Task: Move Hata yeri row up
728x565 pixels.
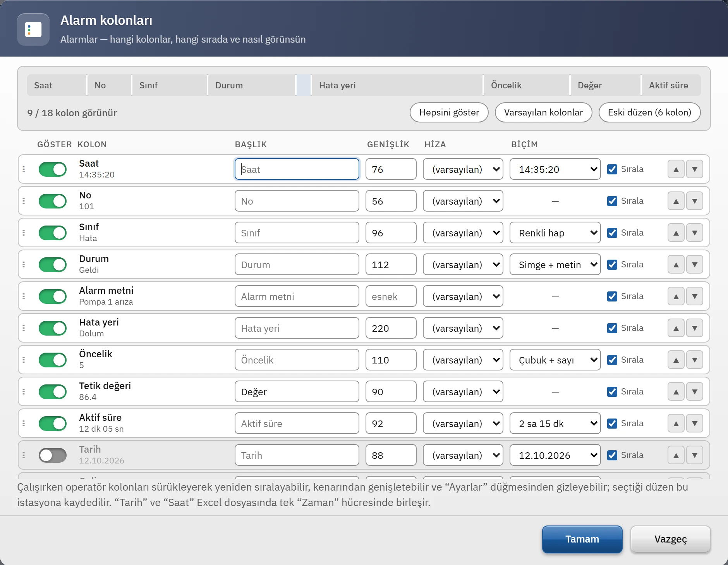Action: pos(676,328)
